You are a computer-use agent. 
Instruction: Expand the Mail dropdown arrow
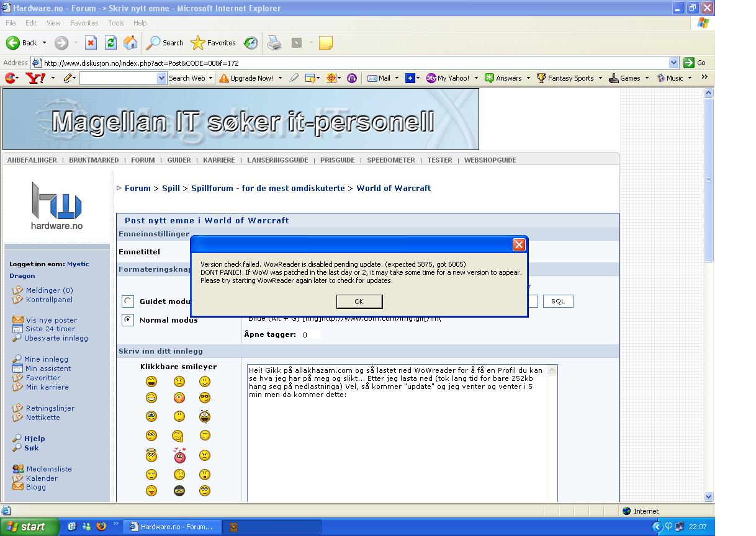click(397, 78)
